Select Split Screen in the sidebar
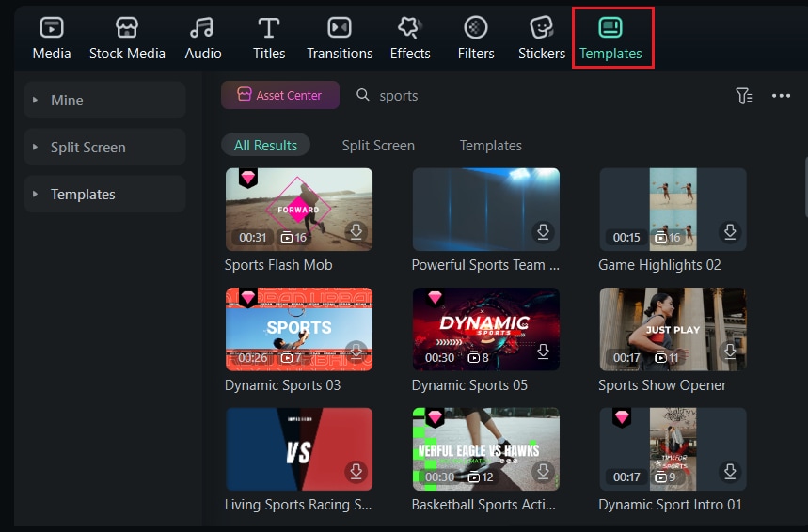 (x=104, y=147)
